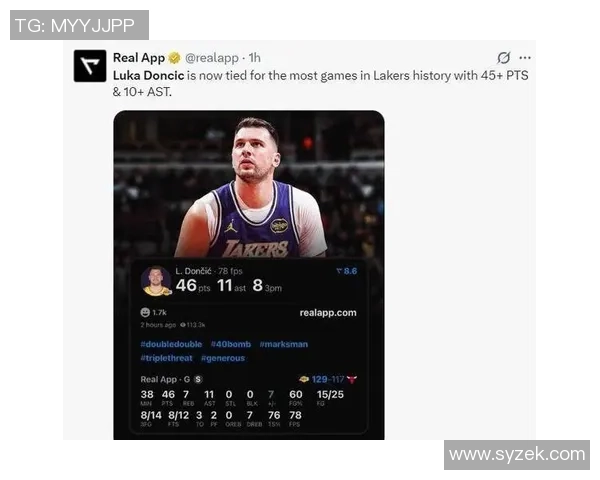Click the @realapp handle
The width and height of the screenshot is (600, 480).
point(212,58)
